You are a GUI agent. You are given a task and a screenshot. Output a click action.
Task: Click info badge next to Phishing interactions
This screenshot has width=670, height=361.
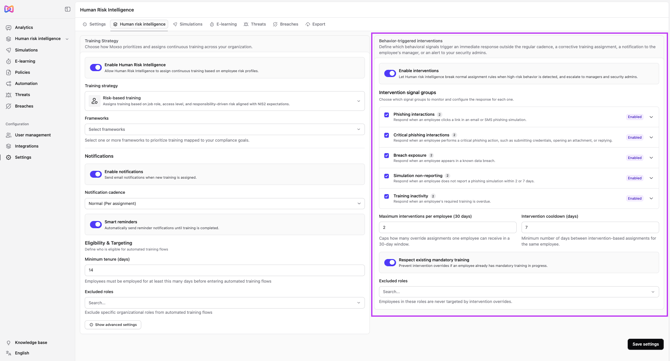click(439, 114)
